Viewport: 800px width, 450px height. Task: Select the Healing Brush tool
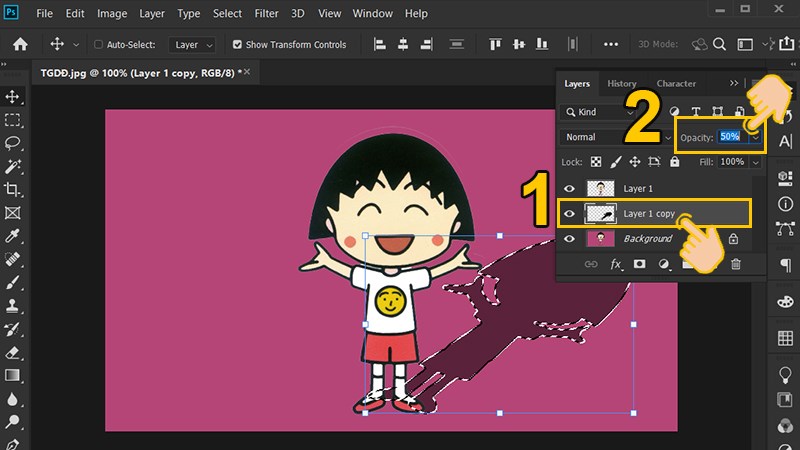12,259
